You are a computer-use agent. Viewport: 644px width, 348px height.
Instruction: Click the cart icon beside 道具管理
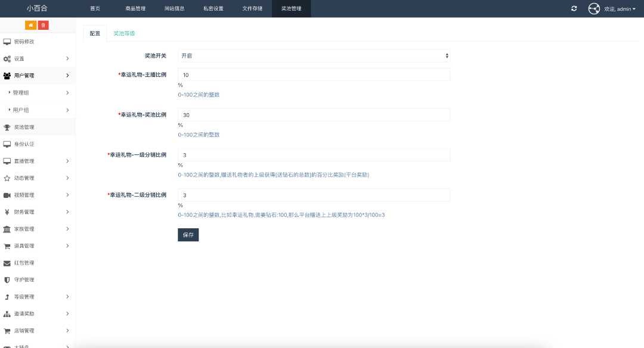point(7,246)
